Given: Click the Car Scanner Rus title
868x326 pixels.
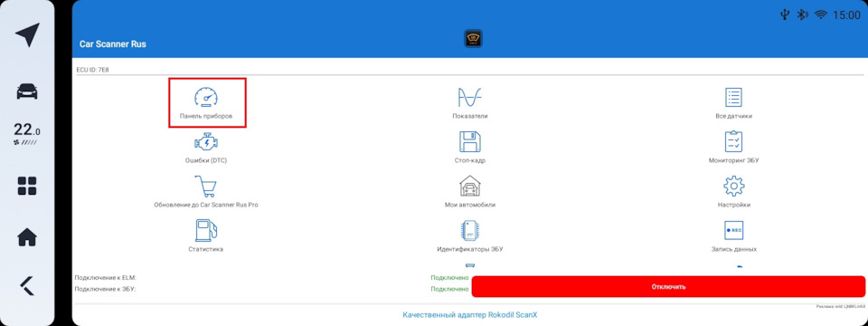Looking at the screenshot, I should coord(113,43).
